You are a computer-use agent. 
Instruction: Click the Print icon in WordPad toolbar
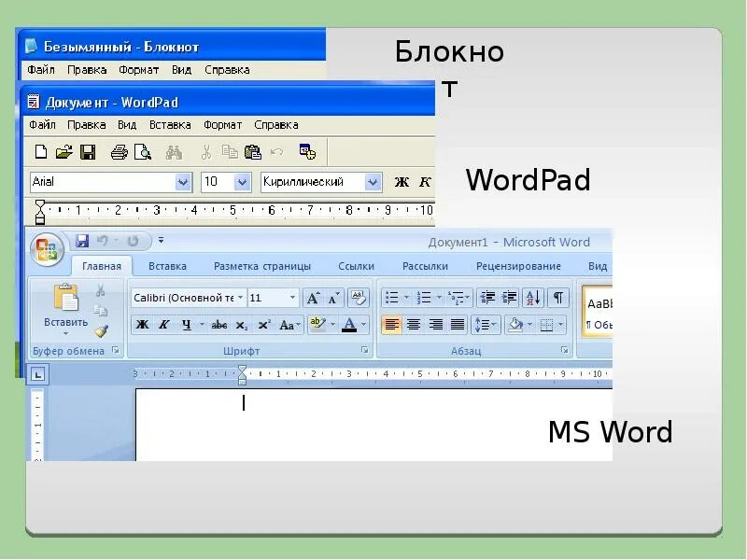[120, 152]
